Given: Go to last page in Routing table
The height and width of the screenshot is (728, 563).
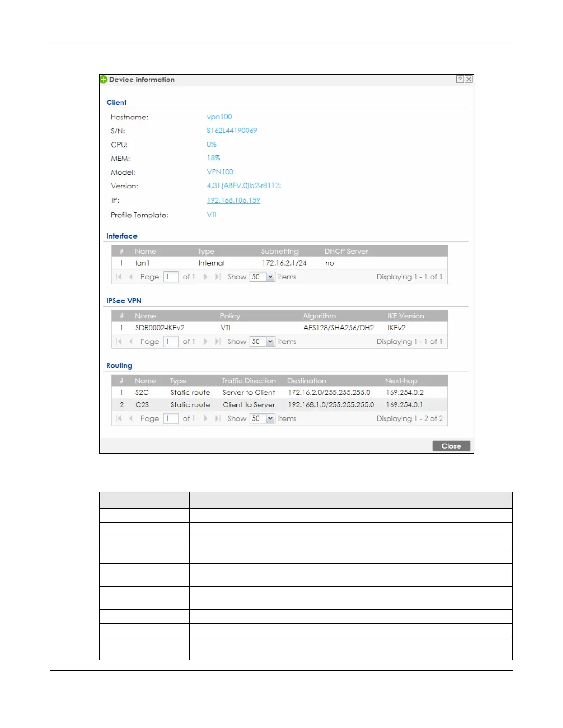Looking at the screenshot, I should point(218,418).
